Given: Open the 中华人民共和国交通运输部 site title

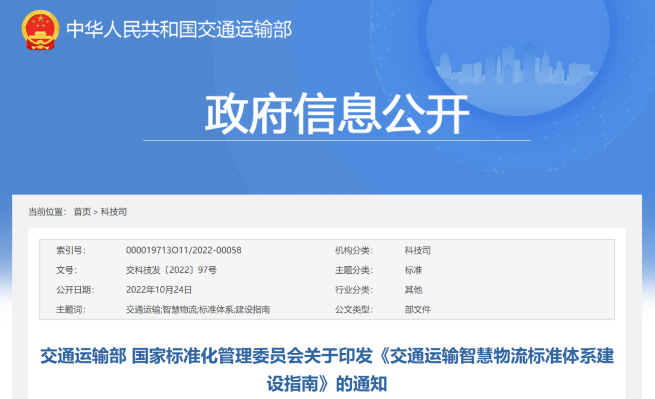Looking at the screenshot, I should (179, 30).
